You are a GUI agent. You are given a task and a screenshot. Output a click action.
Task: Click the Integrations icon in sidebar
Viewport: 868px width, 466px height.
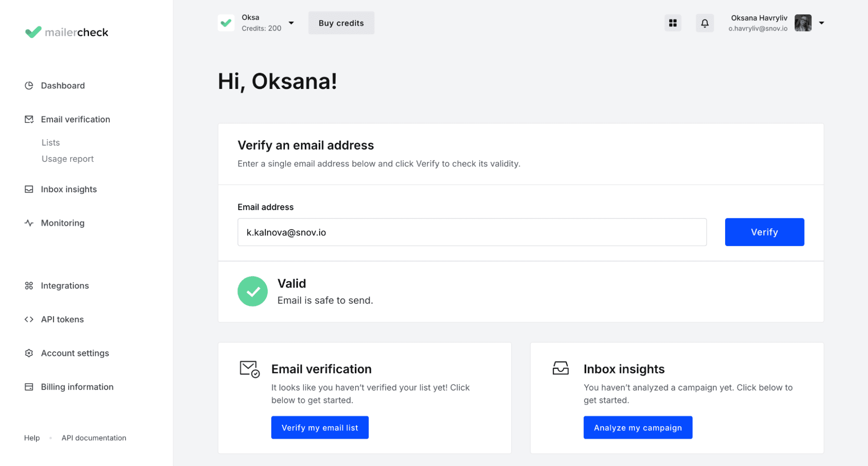pyautogui.click(x=29, y=286)
